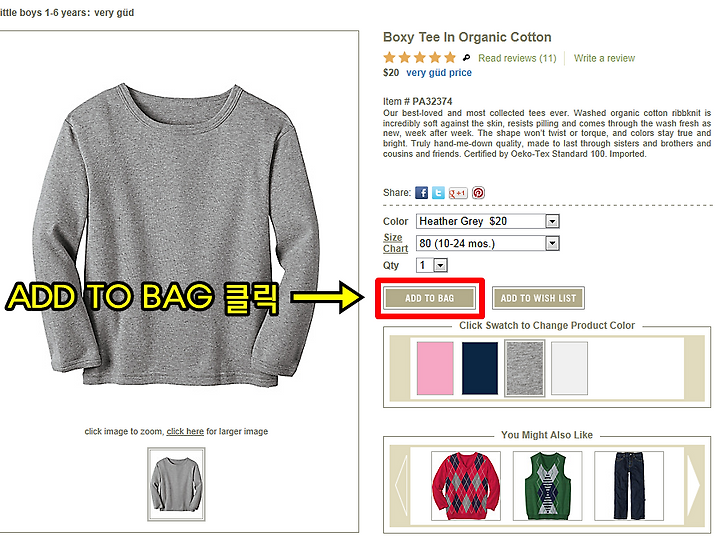Share the product on Twitter
This screenshot has width=720, height=540.
438,192
